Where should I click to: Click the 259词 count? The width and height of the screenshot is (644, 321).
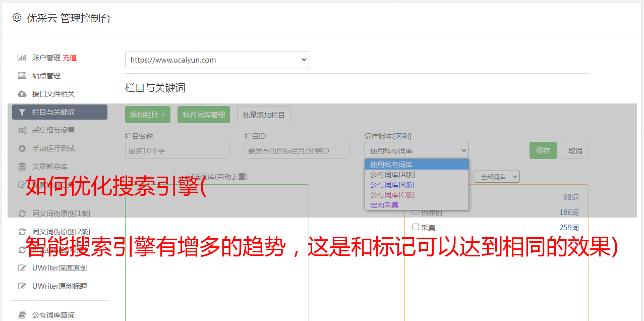(x=569, y=228)
